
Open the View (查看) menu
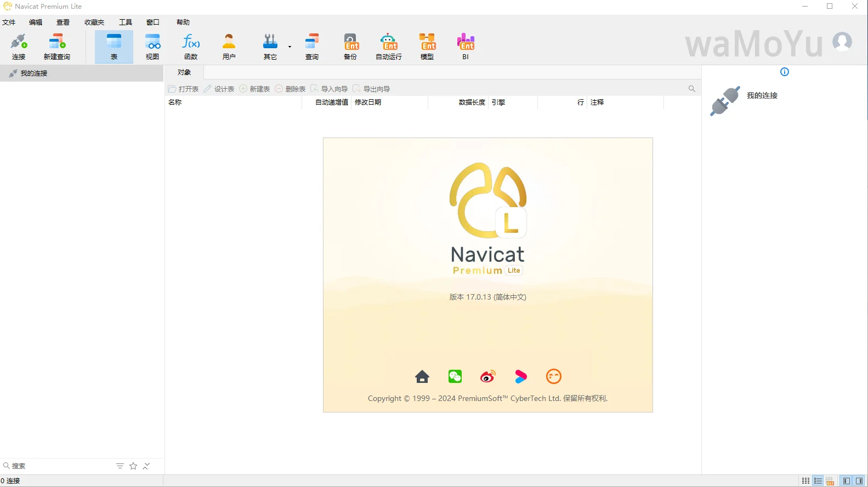point(63,22)
